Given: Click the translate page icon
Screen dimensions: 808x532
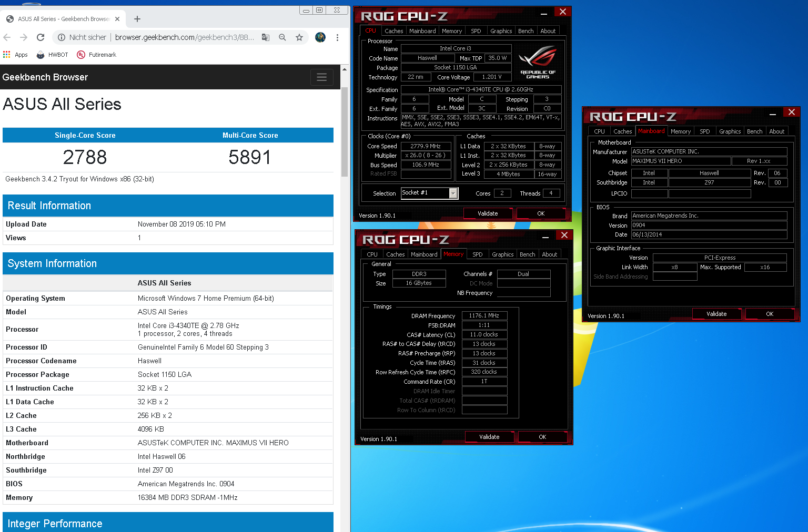Looking at the screenshot, I should pyautogui.click(x=266, y=37).
